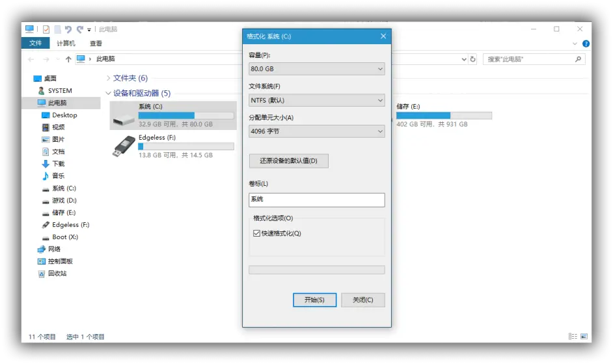Open the 分配单元大小 4096 字节 dropdown

[x=316, y=131]
